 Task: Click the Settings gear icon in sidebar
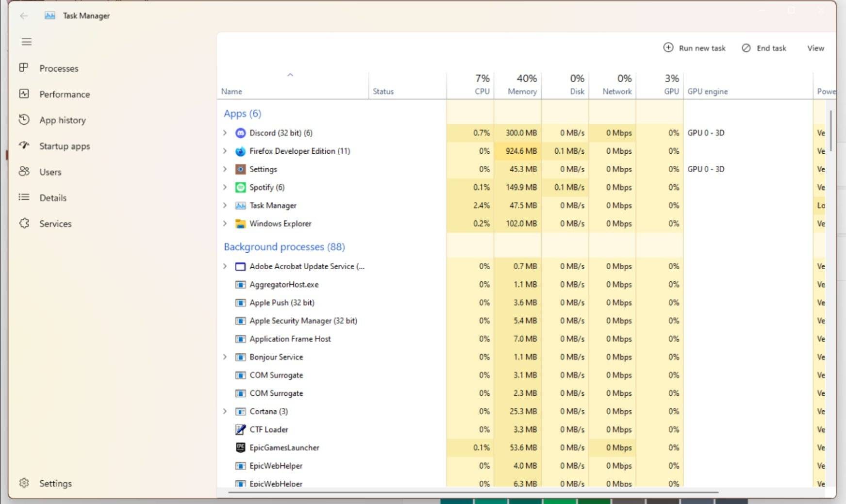(24, 483)
